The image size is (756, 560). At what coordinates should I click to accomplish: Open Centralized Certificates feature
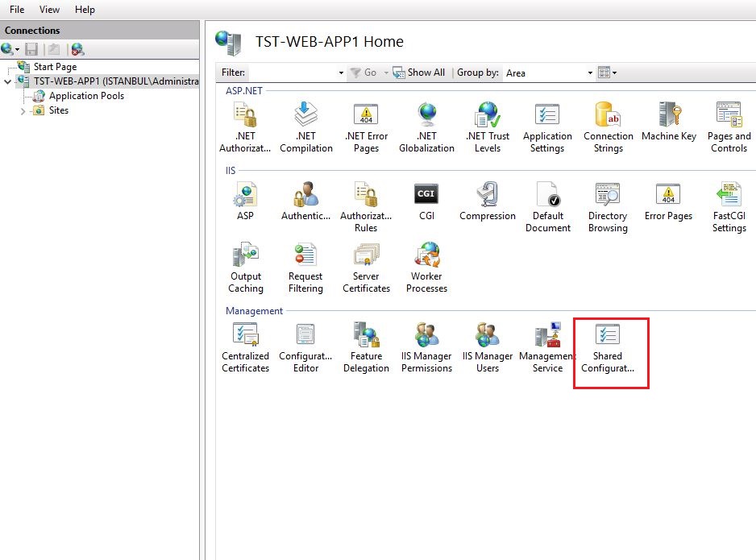point(245,347)
